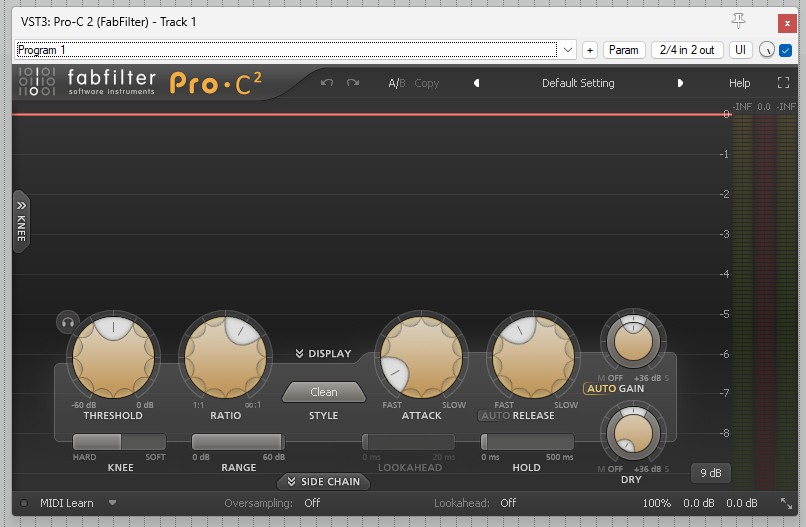Viewport: 806px width, 527px height.
Task: Click the first 0.0 dB status value
Action: pos(699,503)
